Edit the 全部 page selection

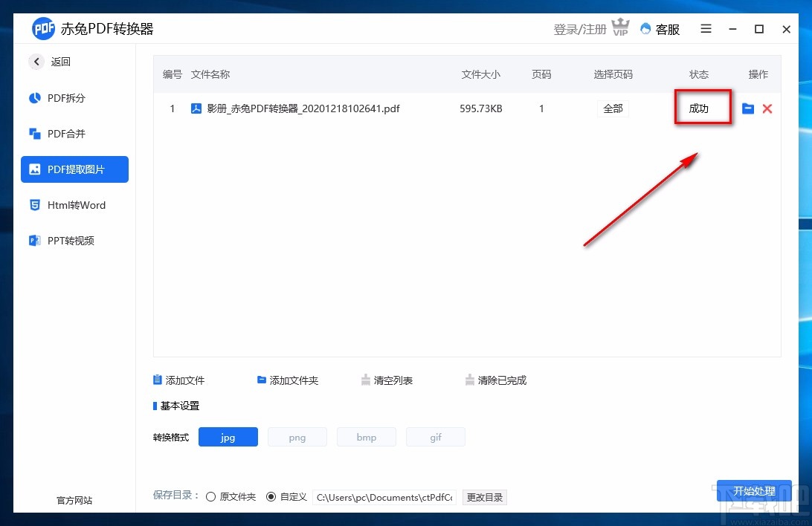(613, 108)
